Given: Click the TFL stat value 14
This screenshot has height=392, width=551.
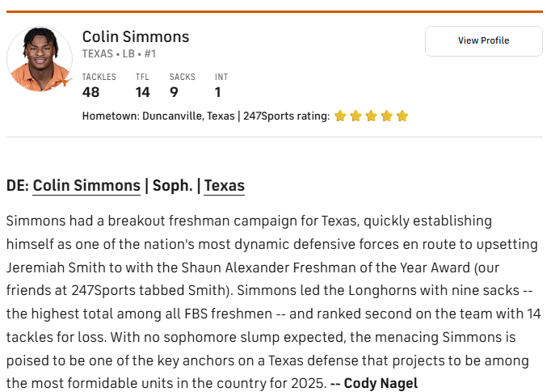Looking at the screenshot, I should click(143, 92).
